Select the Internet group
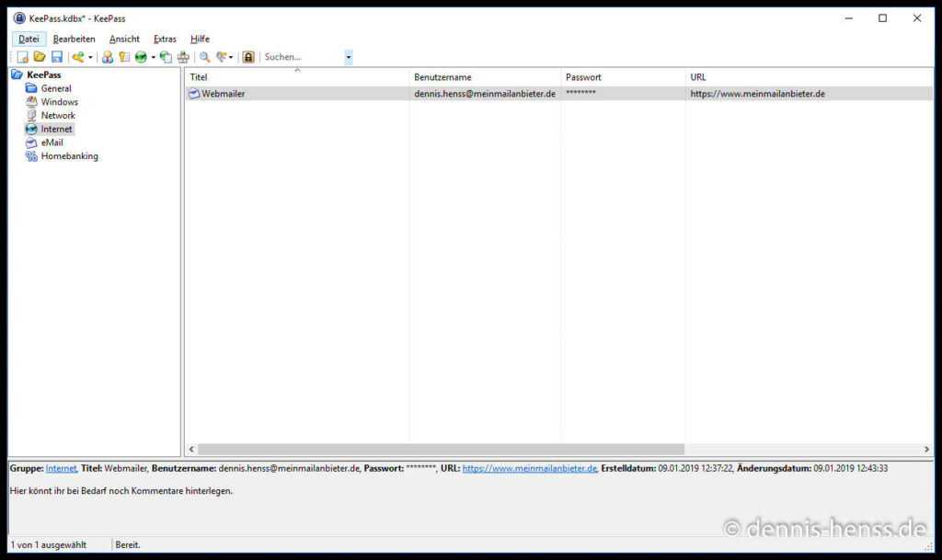942x560 pixels. [x=56, y=129]
